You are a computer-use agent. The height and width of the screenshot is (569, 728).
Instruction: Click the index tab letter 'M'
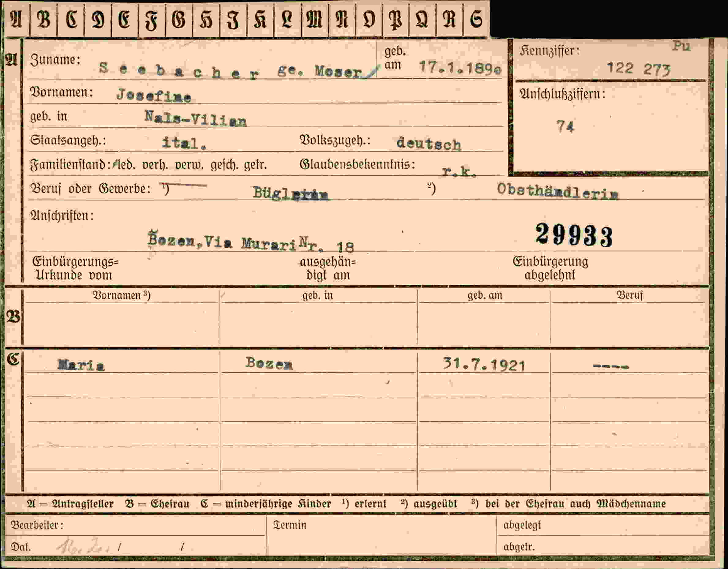coord(314,19)
